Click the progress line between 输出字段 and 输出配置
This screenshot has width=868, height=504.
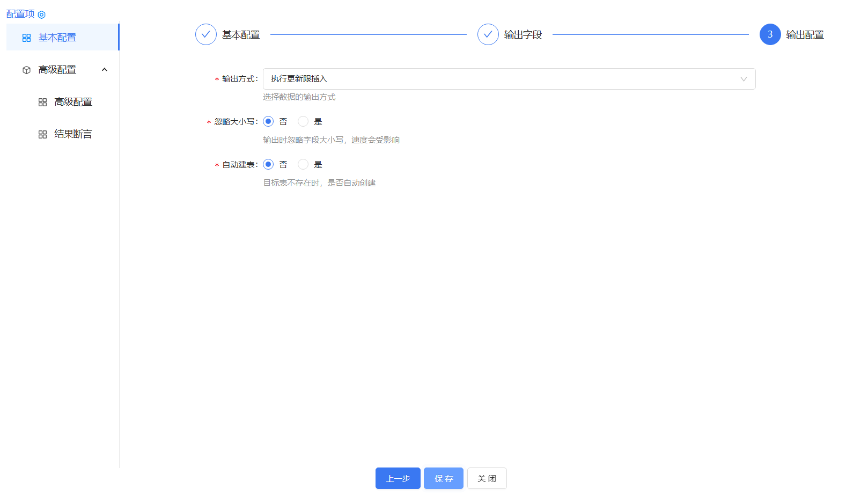tap(649, 34)
